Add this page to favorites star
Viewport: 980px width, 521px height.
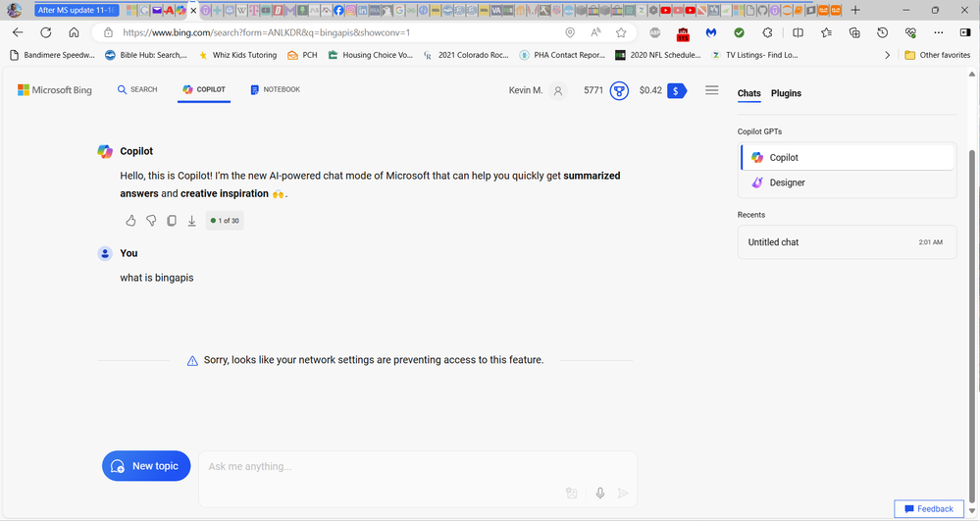[x=621, y=32]
